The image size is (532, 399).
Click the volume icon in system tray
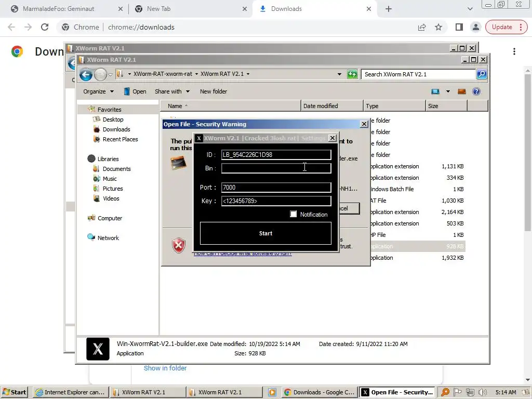483,392
